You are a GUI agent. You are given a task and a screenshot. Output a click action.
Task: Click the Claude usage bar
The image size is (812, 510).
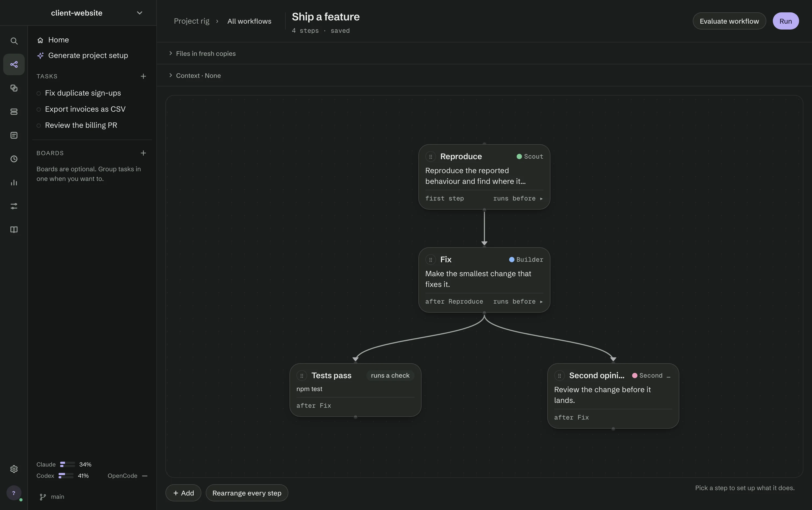(x=67, y=464)
